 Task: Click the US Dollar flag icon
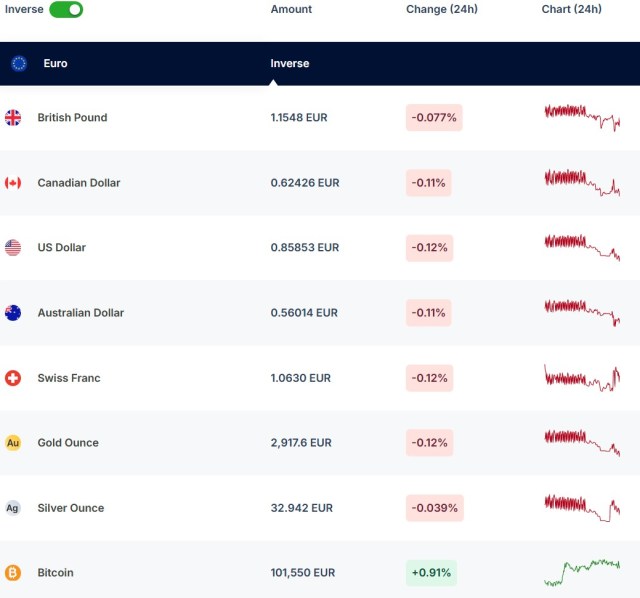[13, 248]
